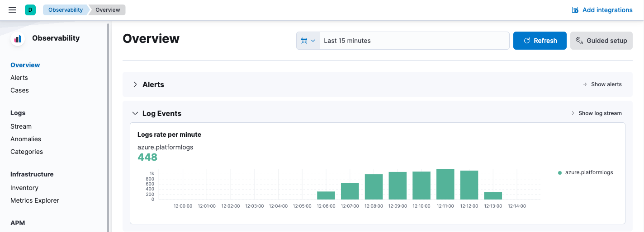The image size is (644, 232).
Task: Go to Metrics Explorer
Action: tap(35, 200)
